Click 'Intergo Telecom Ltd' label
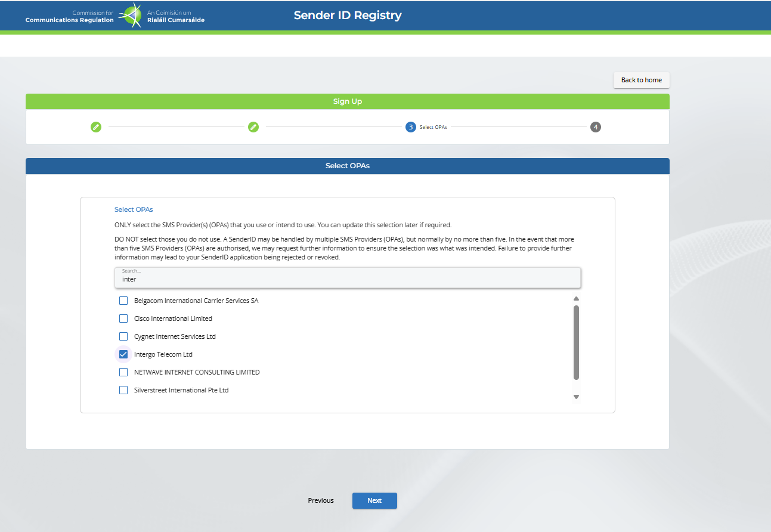771x532 pixels. pos(163,354)
